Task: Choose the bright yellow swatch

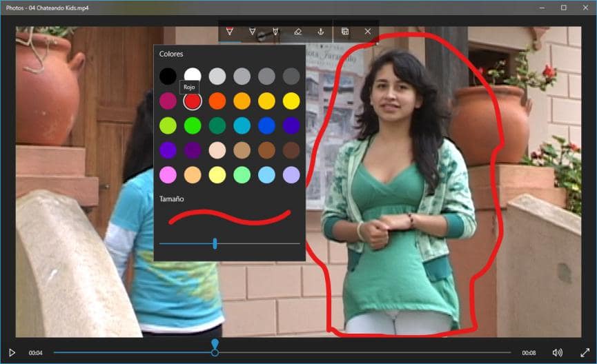Action: tap(291, 101)
